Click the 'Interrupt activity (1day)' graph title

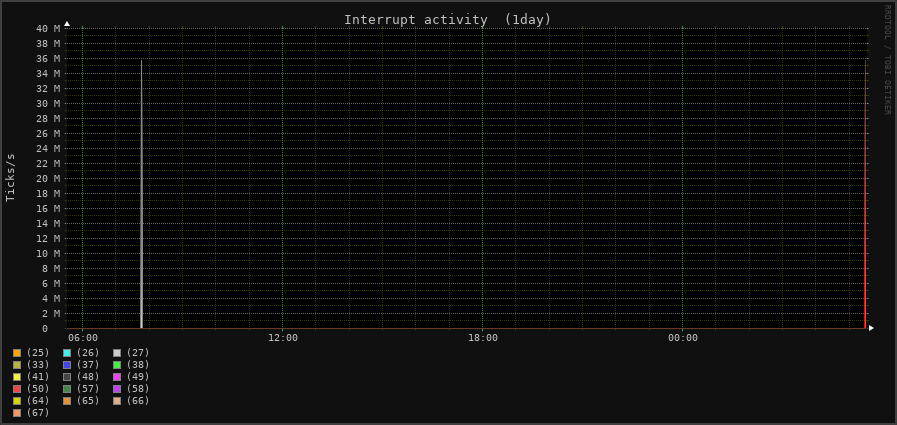point(447,19)
